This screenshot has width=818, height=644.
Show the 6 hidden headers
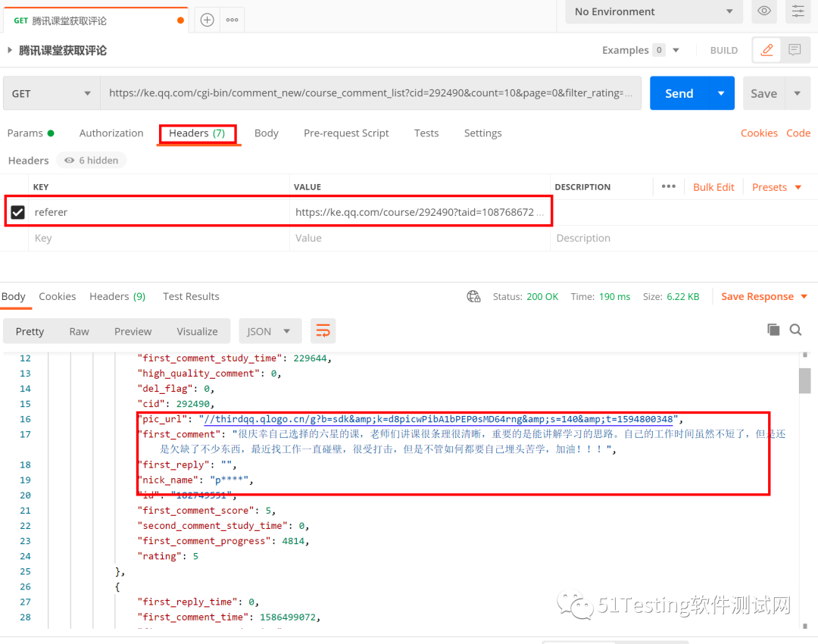[x=92, y=161]
